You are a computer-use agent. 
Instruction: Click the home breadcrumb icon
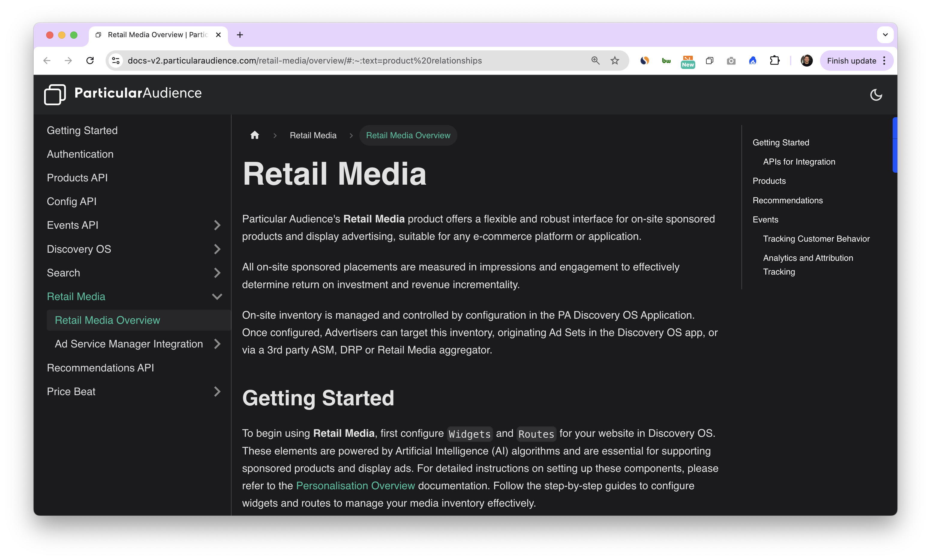[x=255, y=136]
